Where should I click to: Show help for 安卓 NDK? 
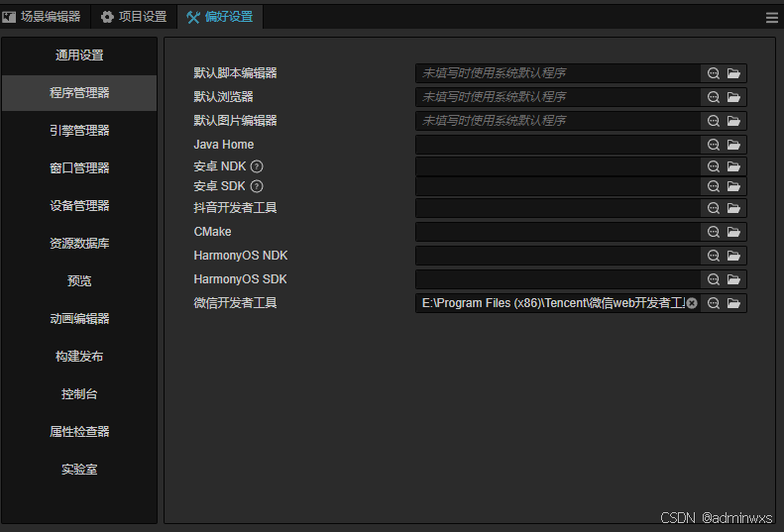click(257, 166)
